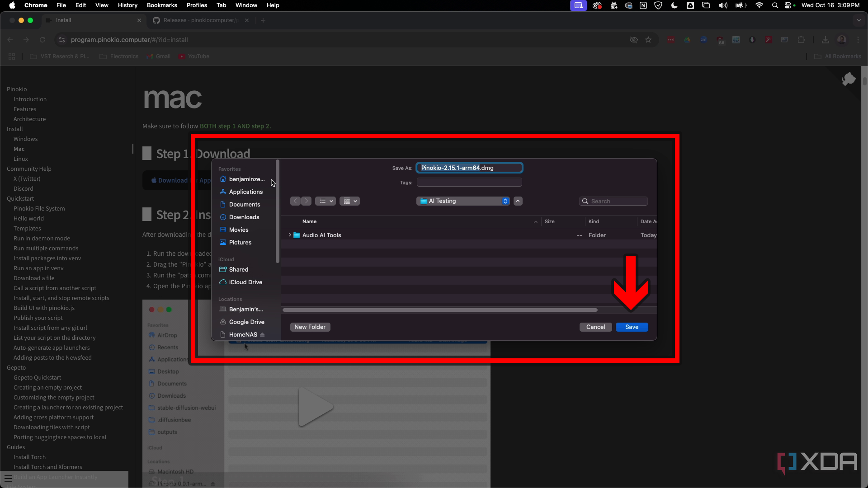Click the Downloads folder in sidebar

pos(244,217)
